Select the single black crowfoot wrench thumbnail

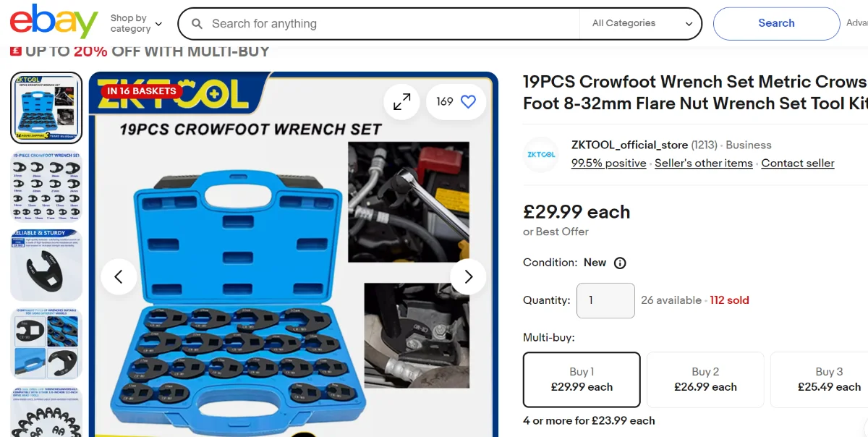(x=46, y=265)
